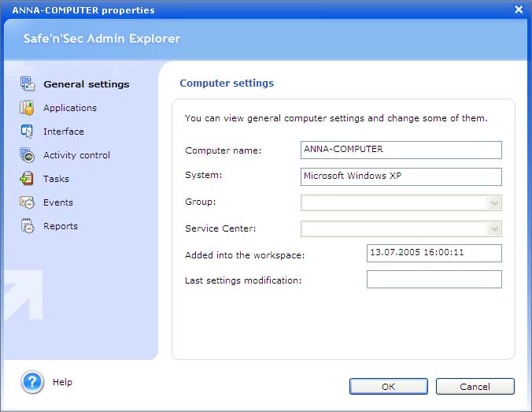Dismiss dialog with Cancel button
532x412 pixels.
tap(475, 387)
